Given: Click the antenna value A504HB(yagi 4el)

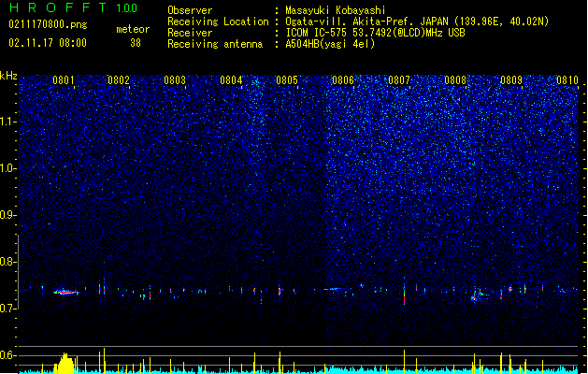Looking at the screenshot, I should [330, 44].
